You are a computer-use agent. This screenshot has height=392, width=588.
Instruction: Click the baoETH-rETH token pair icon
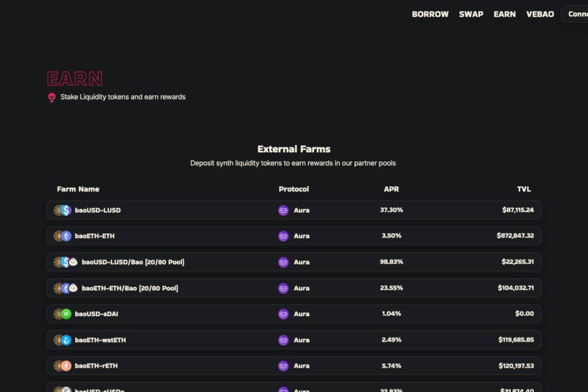coord(62,366)
